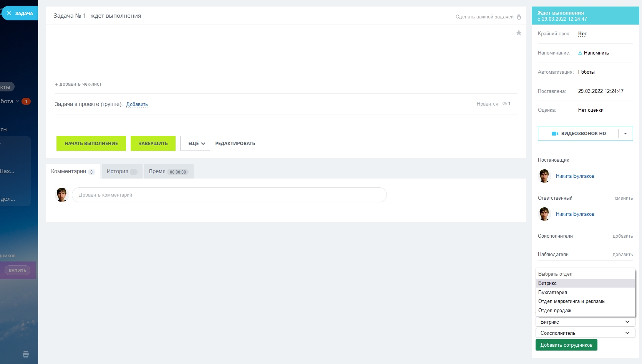The height and width of the screenshot is (364, 642).
Task: Open the Битрикс department select box
Action: tap(585, 322)
